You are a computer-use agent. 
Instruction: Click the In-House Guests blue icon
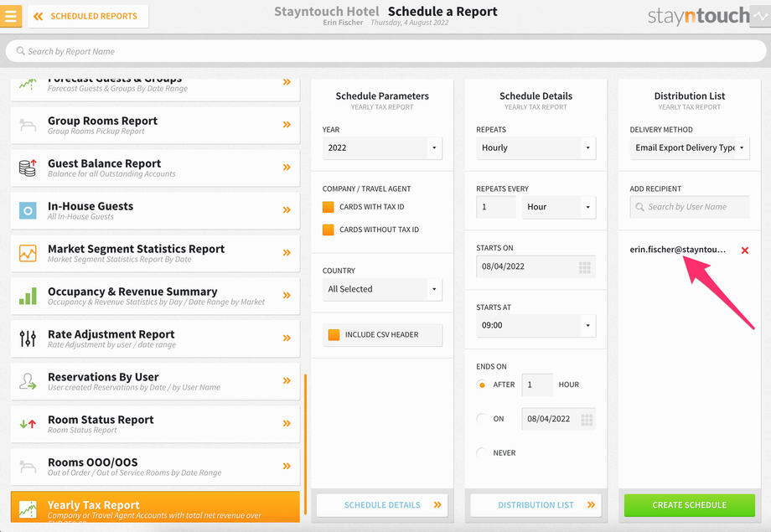coord(28,210)
